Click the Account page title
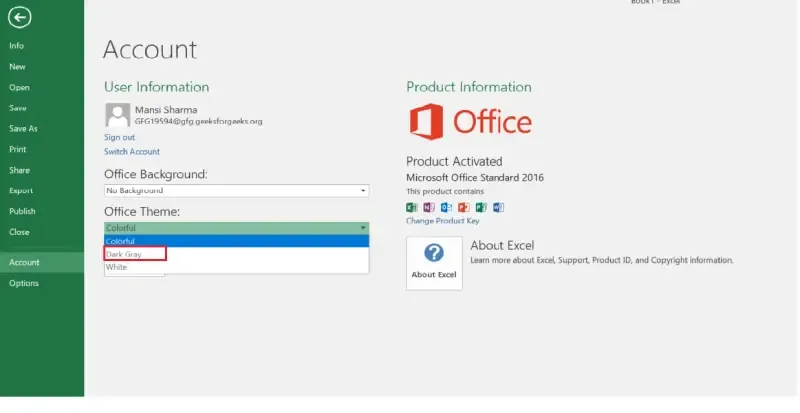This screenshot has width=800, height=413. point(149,50)
